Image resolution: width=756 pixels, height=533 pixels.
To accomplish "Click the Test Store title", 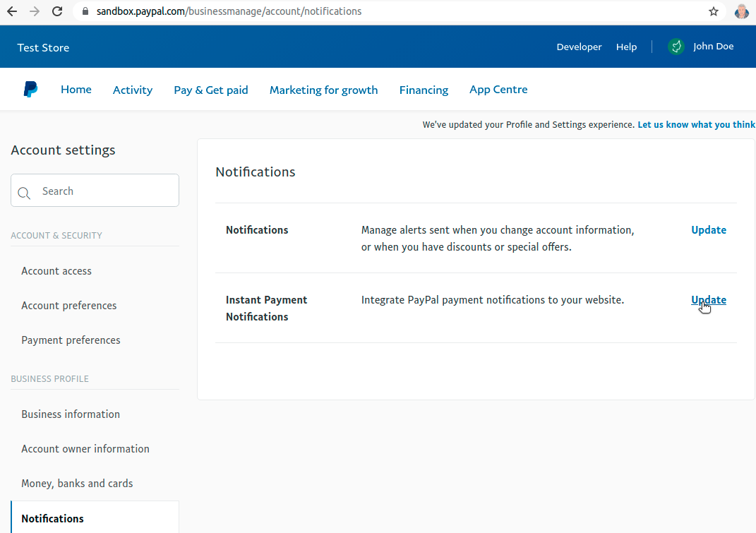I will (x=43, y=48).
